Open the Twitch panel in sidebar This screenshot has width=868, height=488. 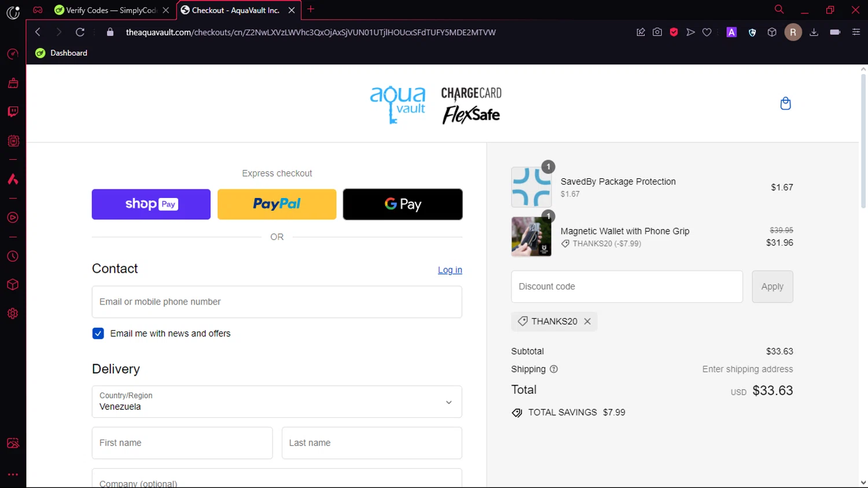click(13, 112)
